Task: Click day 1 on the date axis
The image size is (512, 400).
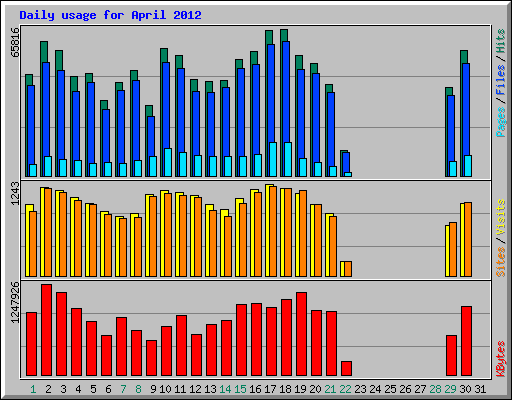Action: 33,389
